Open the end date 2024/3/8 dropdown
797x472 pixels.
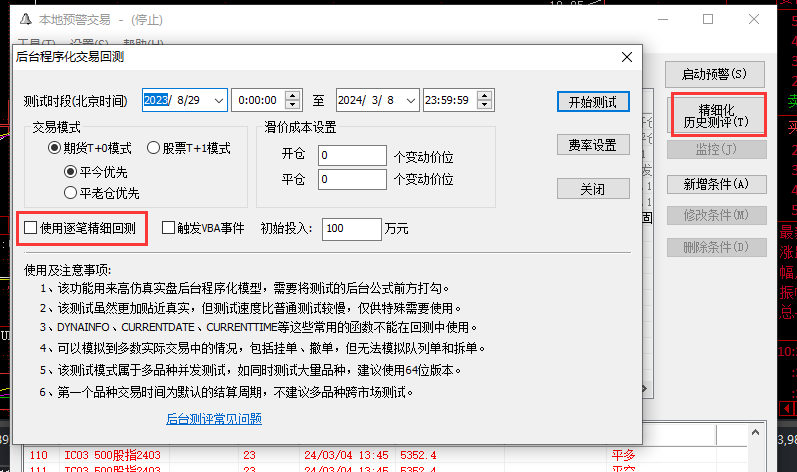[411, 100]
